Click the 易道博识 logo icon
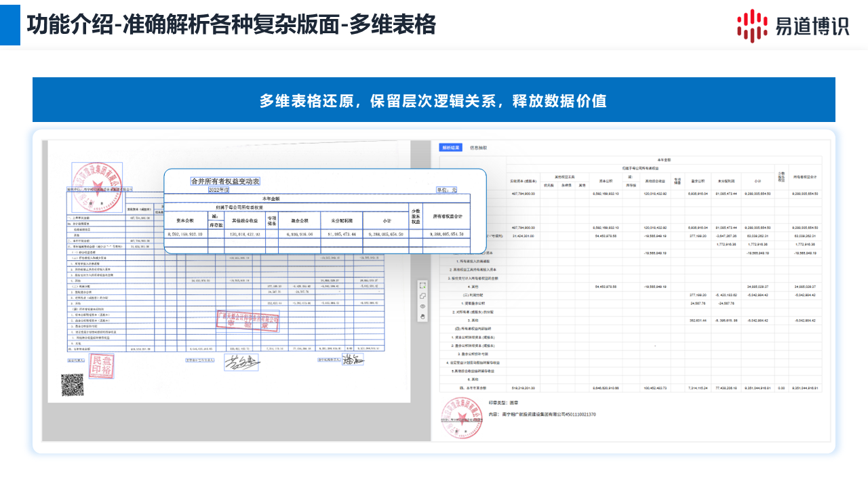The width and height of the screenshot is (868, 488). coord(752,25)
